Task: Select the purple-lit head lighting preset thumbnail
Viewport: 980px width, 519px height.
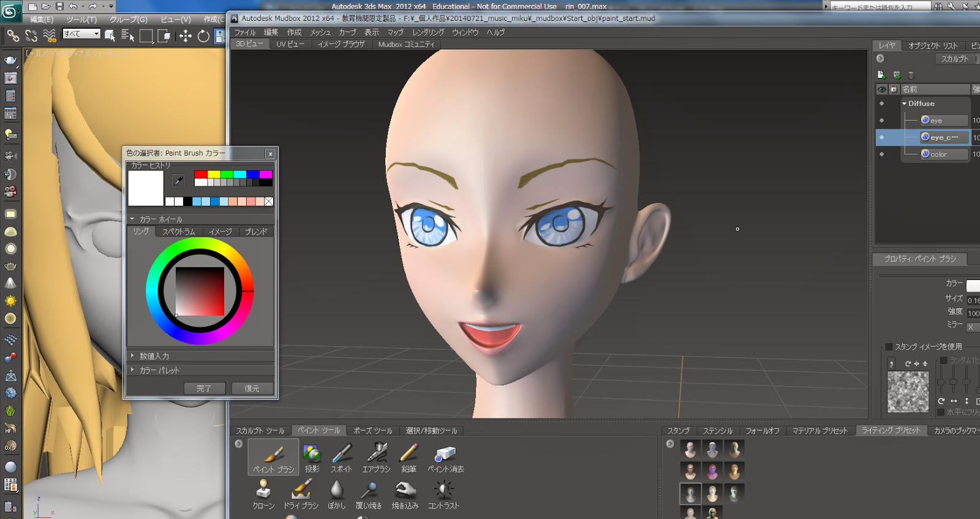Action: pyautogui.click(x=712, y=471)
